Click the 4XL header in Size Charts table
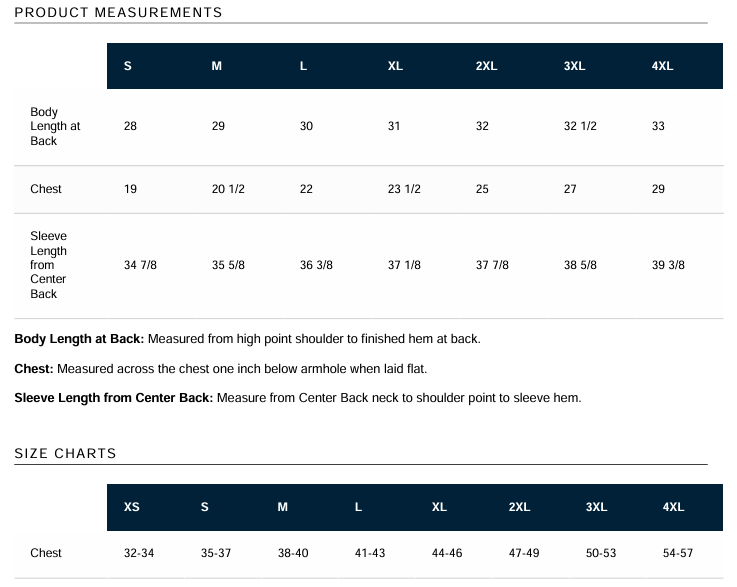This screenshot has width=737, height=587. (673, 507)
